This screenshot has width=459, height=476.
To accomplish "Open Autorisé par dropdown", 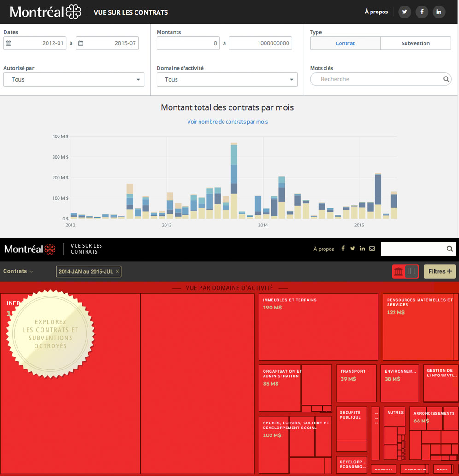I will coord(74,79).
